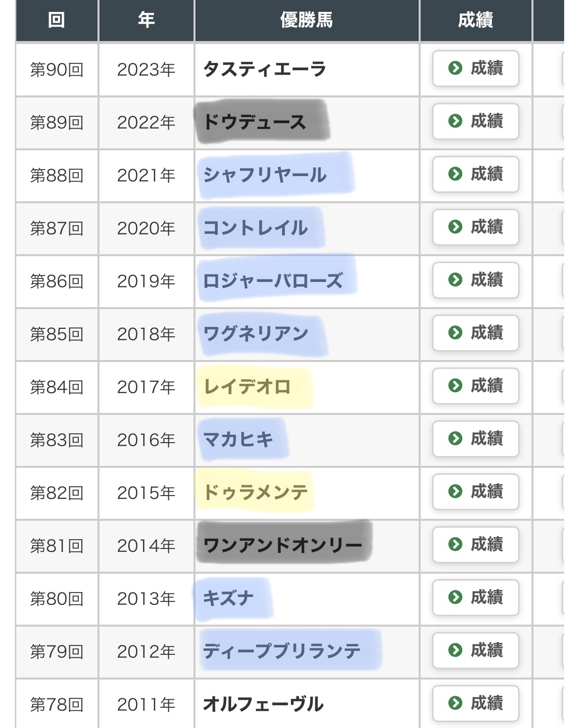Open 成績 button for 2012 ディープブリランテ
The image size is (579, 728).
click(476, 650)
